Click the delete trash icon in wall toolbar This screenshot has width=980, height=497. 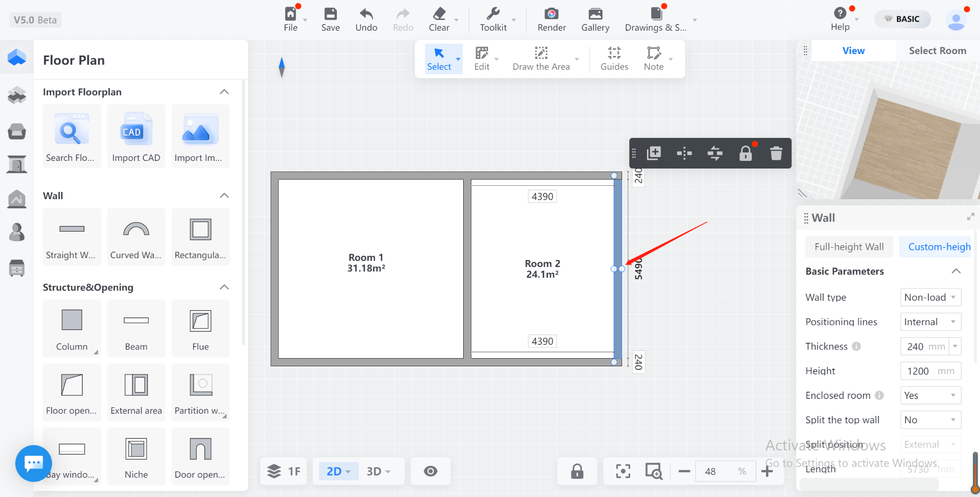click(776, 153)
